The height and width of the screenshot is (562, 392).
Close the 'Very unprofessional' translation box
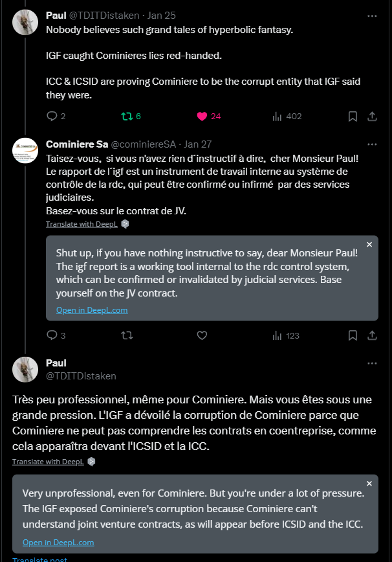[369, 484]
